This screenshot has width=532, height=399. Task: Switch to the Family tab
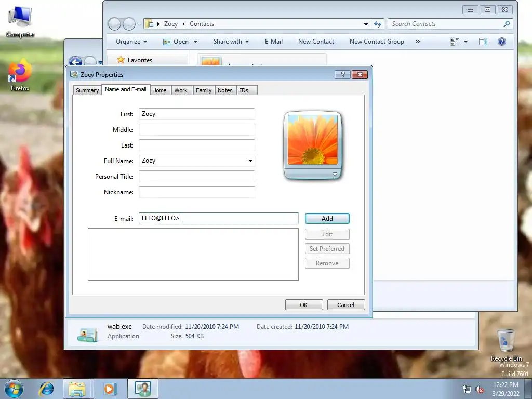click(204, 90)
